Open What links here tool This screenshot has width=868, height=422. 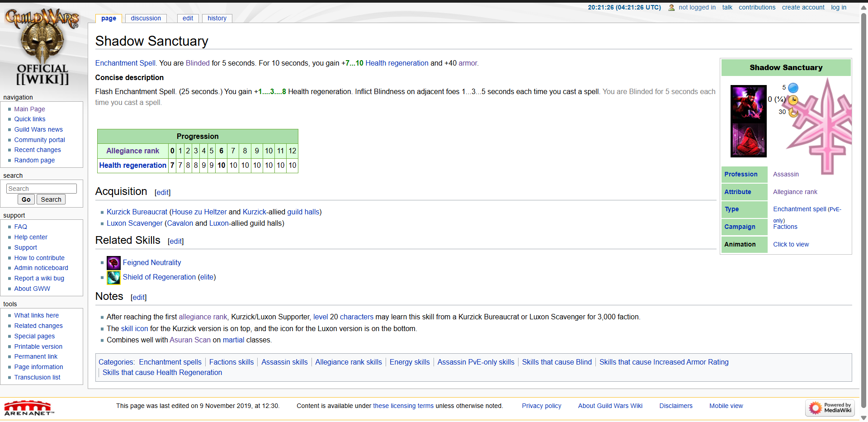(x=37, y=315)
